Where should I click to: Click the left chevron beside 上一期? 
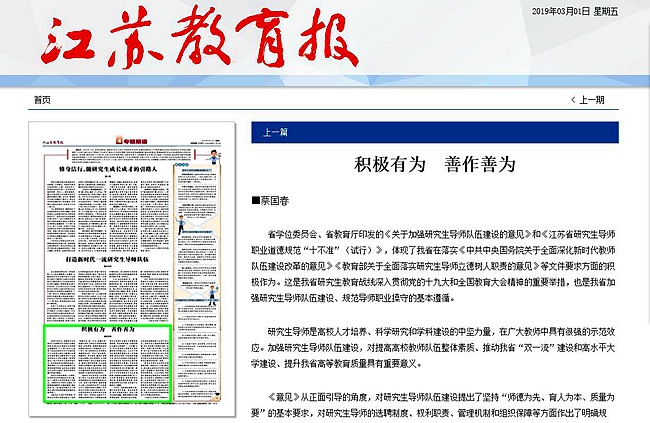click(572, 100)
